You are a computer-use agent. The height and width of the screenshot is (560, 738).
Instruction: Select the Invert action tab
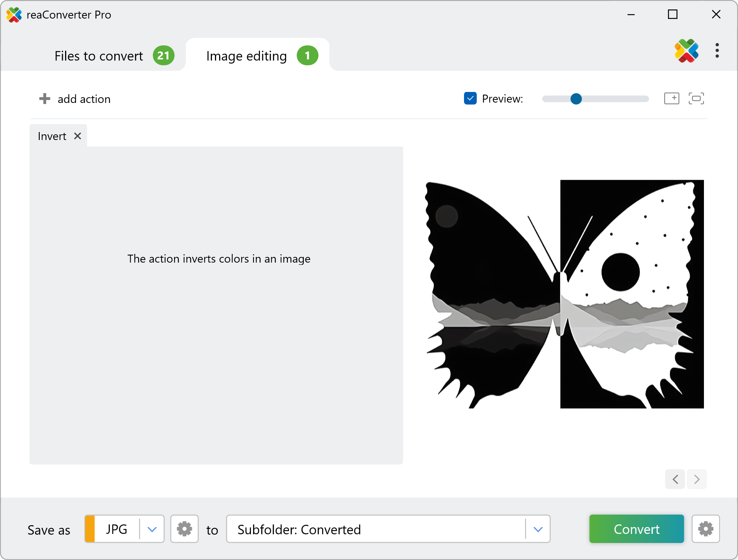(x=52, y=136)
